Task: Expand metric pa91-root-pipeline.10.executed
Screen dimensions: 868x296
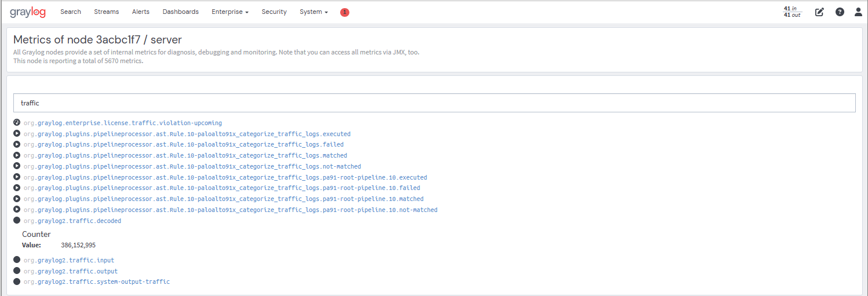Action: 225,177
